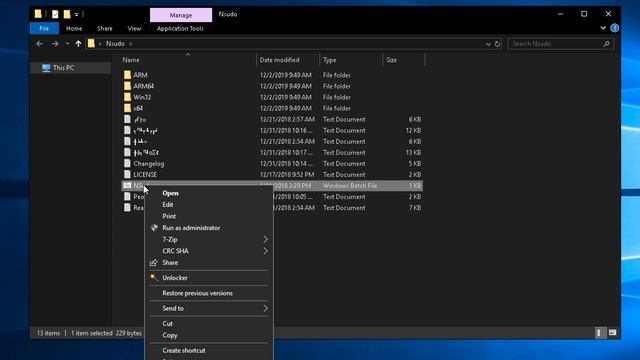The image size is (640, 360).
Task: Select the 13 KB text document row
Action: click(x=272, y=152)
